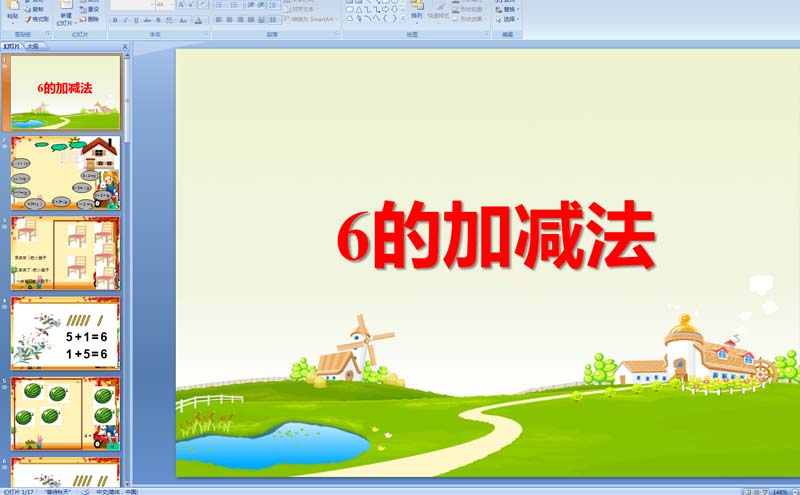Select the right arrow shape
Screen dimensions: 800x495
(x=385, y=9)
